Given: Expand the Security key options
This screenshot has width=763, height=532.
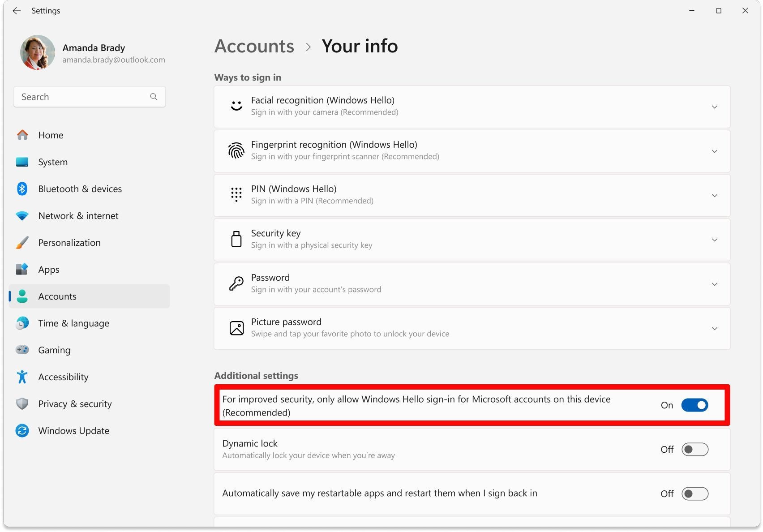Looking at the screenshot, I should tap(714, 240).
